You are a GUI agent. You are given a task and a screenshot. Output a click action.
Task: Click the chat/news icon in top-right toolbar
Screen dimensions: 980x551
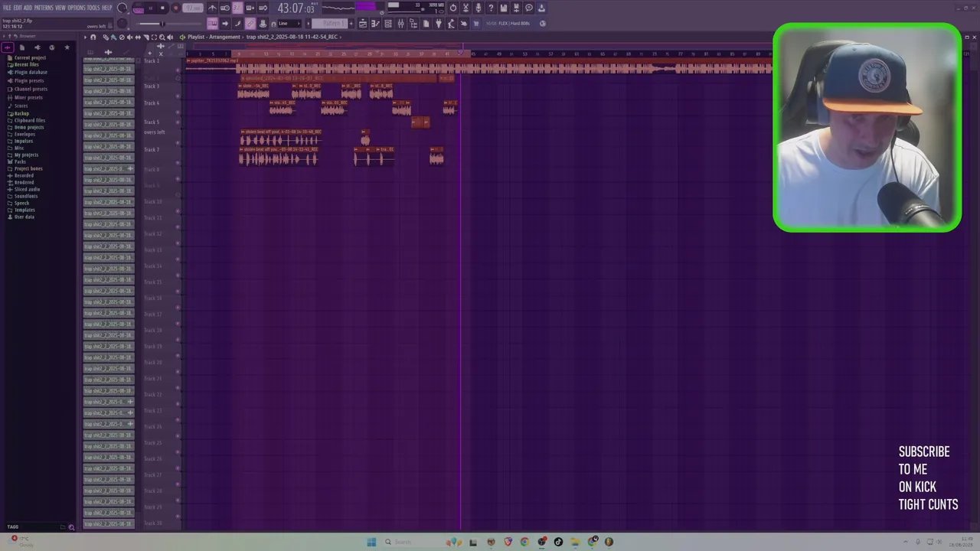[x=528, y=8]
